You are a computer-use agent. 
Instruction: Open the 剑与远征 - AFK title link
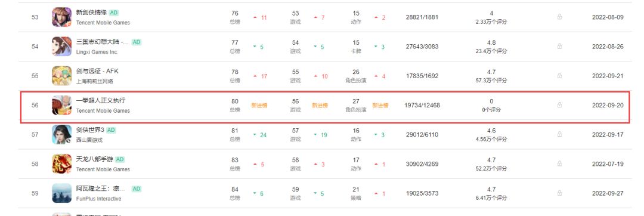coord(97,71)
